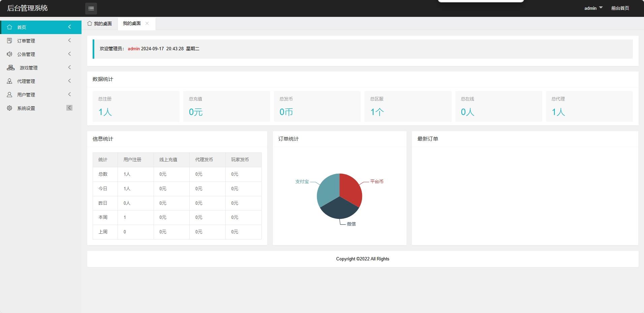Click the game management network icon
The width and height of the screenshot is (644, 313).
[x=11, y=67]
